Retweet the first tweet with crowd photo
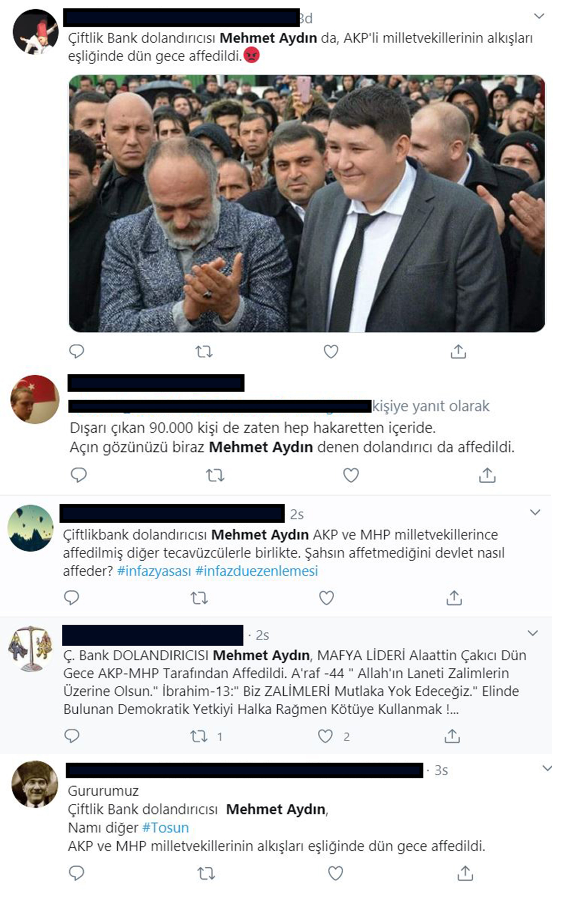This screenshot has height=924, width=581. pos(204,352)
